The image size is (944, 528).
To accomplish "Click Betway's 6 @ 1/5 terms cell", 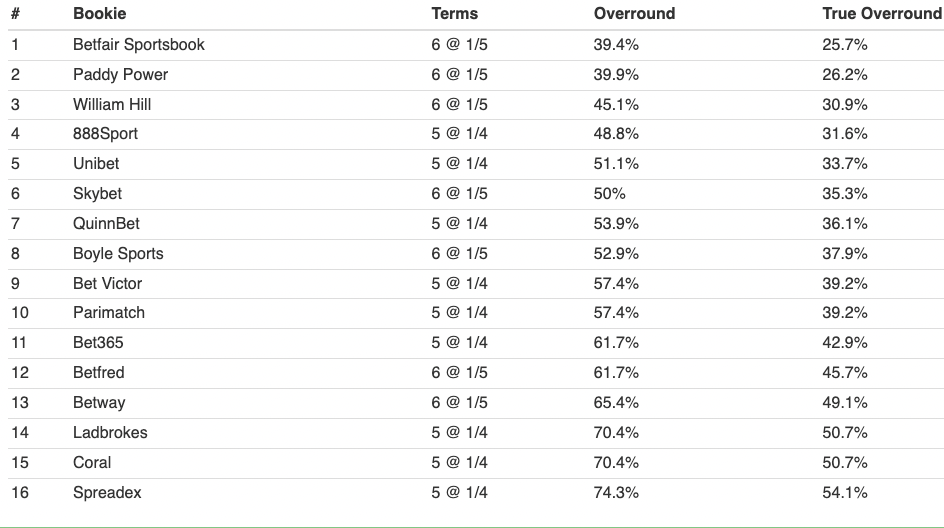I will [459, 403].
